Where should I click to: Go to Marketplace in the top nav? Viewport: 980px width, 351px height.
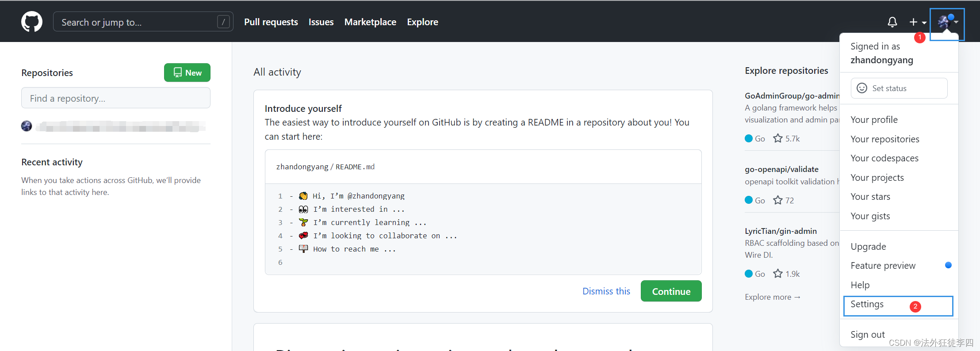click(370, 22)
